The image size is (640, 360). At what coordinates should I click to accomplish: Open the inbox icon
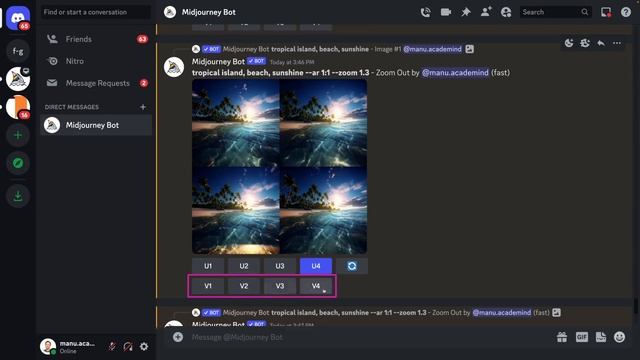point(606,12)
